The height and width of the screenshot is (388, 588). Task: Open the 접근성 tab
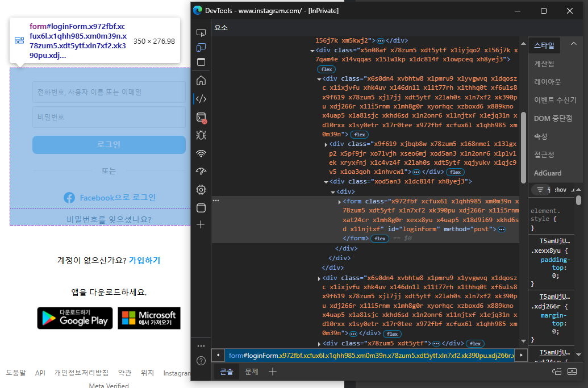pyautogui.click(x=544, y=155)
